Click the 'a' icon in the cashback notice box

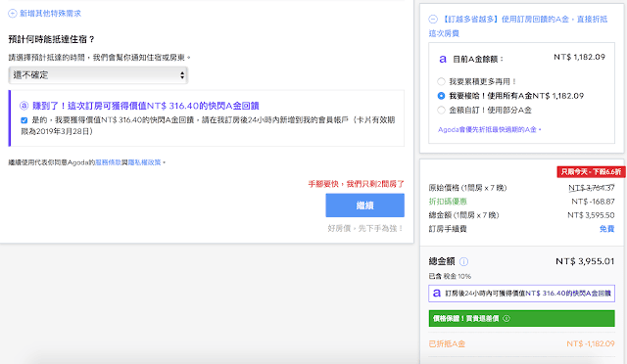[437, 294]
